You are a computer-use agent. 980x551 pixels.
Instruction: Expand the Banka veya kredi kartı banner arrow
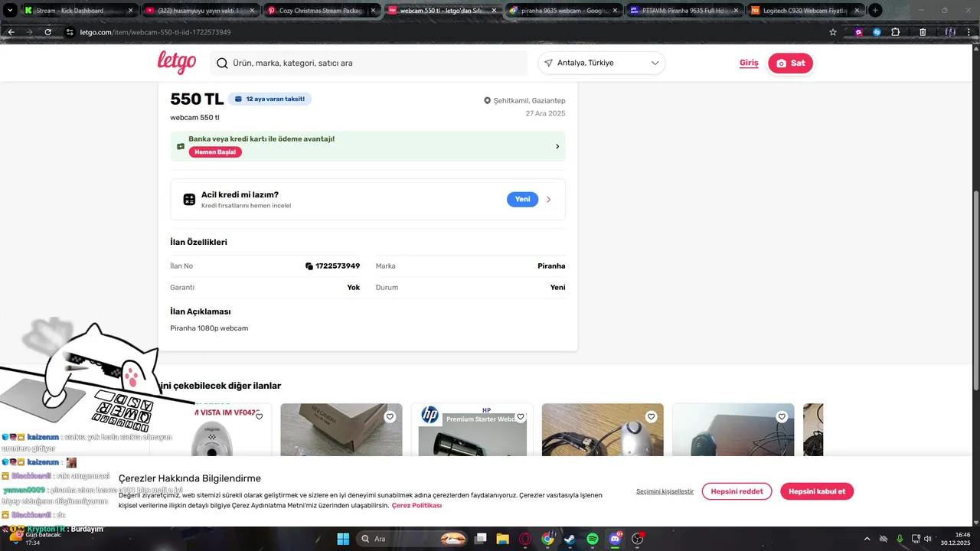coord(557,146)
